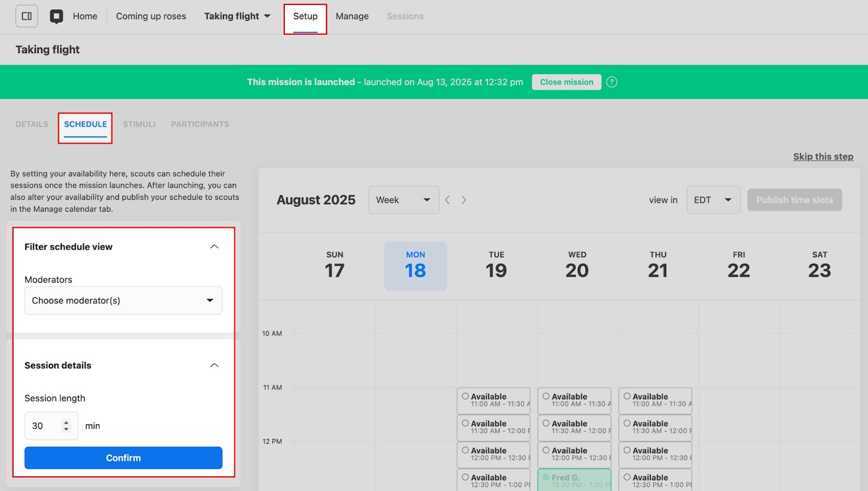This screenshot has height=491, width=868.
Task: Toggle the sidebar panel icon
Action: tap(27, 16)
